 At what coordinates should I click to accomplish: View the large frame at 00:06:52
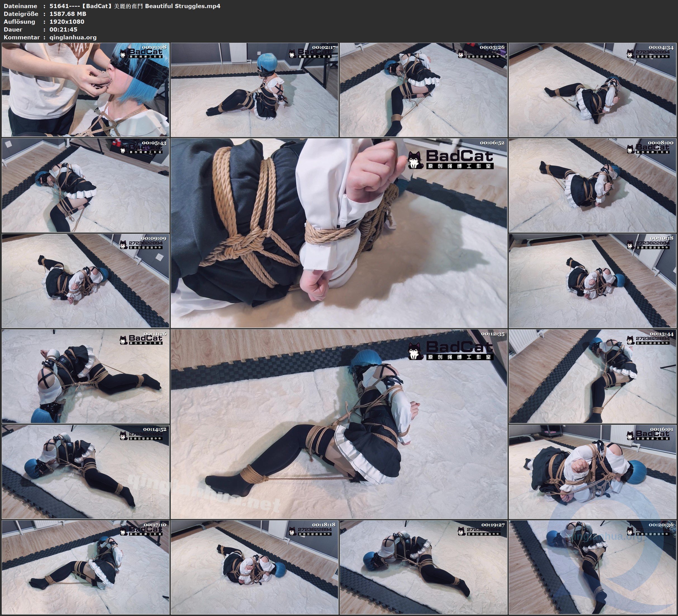point(339,233)
